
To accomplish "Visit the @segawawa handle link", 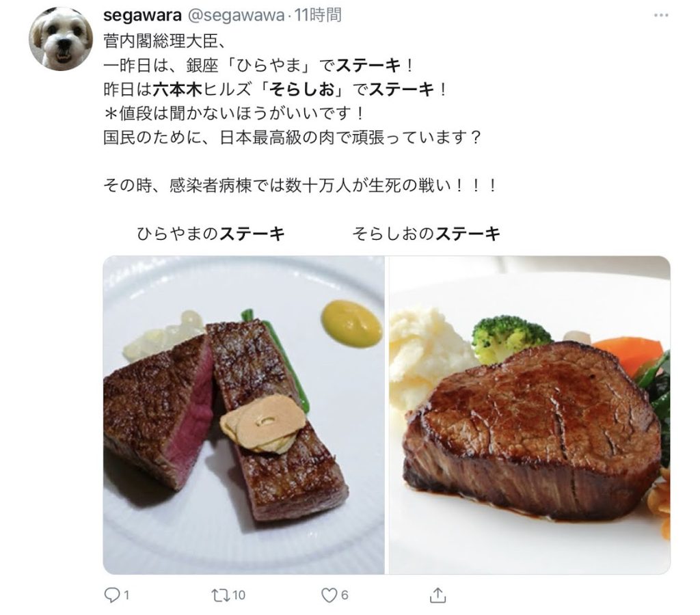I will (x=235, y=16).
